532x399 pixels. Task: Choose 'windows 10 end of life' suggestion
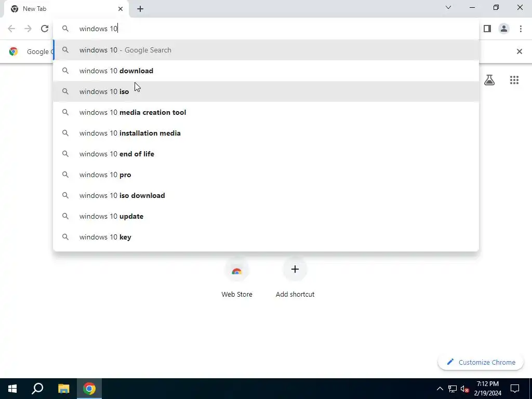266,154
